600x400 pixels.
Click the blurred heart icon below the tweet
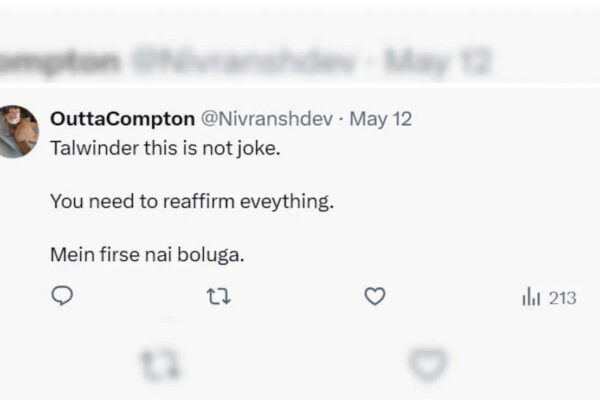click(428, 364)
